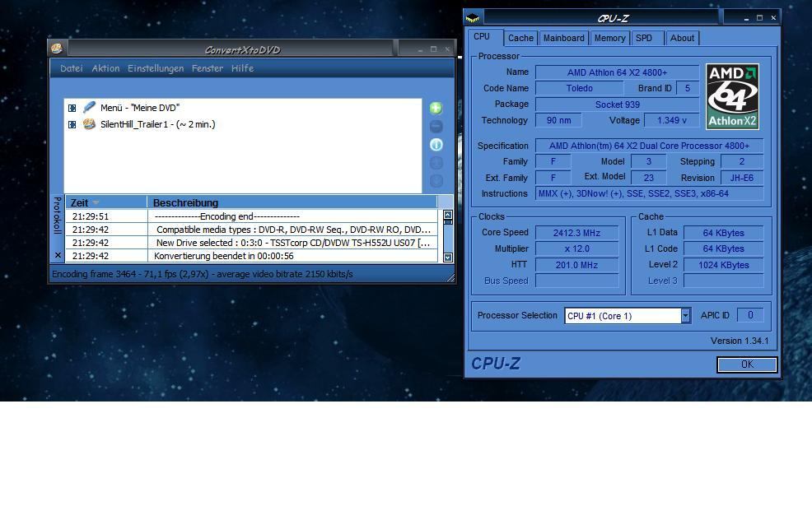Select the log row with "Encoding end"
The width and height of the screenshot is (812, 506).
tap(252, 216)
